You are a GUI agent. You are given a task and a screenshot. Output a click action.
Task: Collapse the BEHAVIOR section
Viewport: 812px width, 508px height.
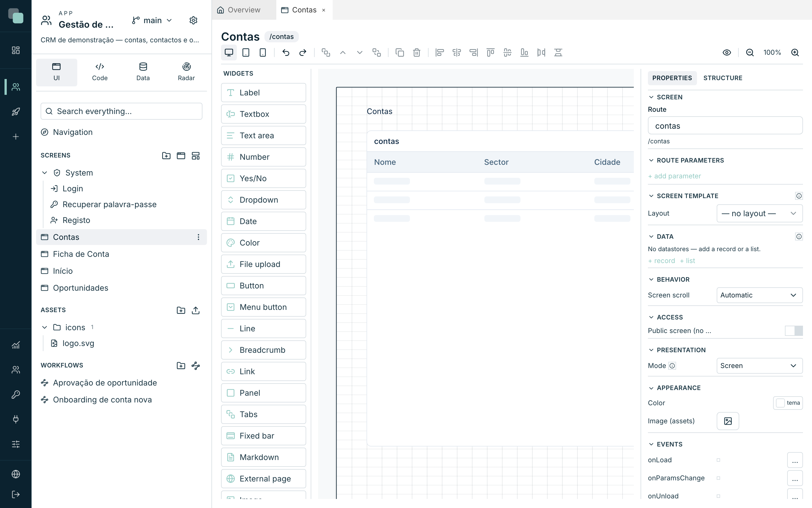point(651,279)
